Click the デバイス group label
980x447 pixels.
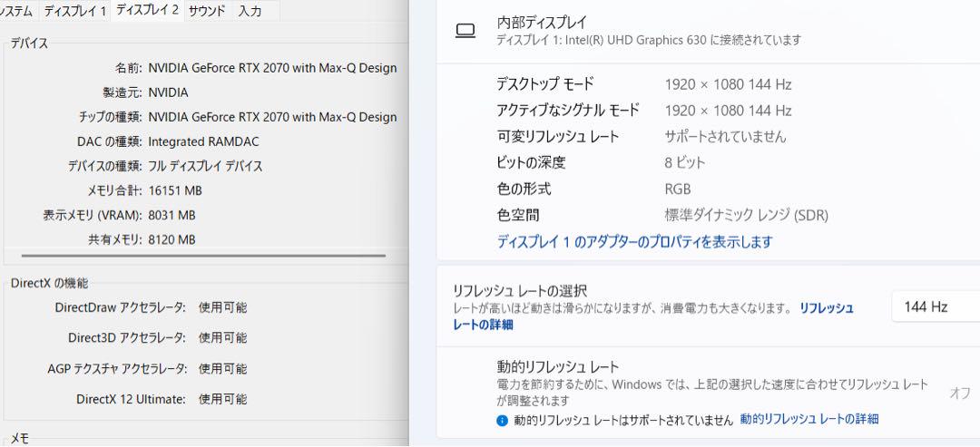click(29, 44)
